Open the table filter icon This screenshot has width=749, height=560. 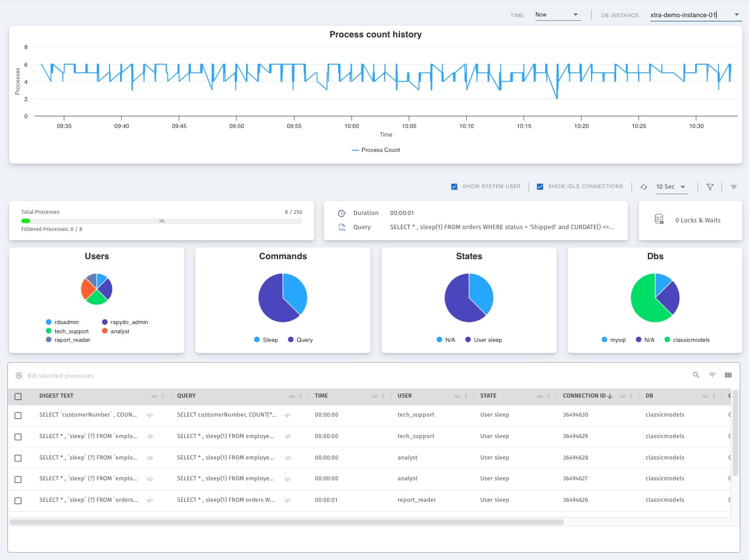point(712,375)
